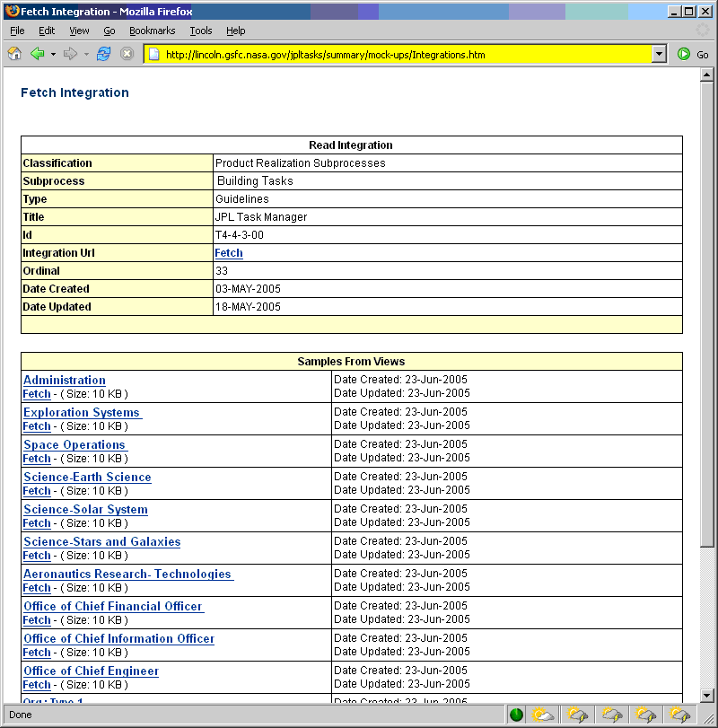Click the Samples From Views header
Image resolution: width=718 pixels, height=728 pixels.
click(351, 361)
